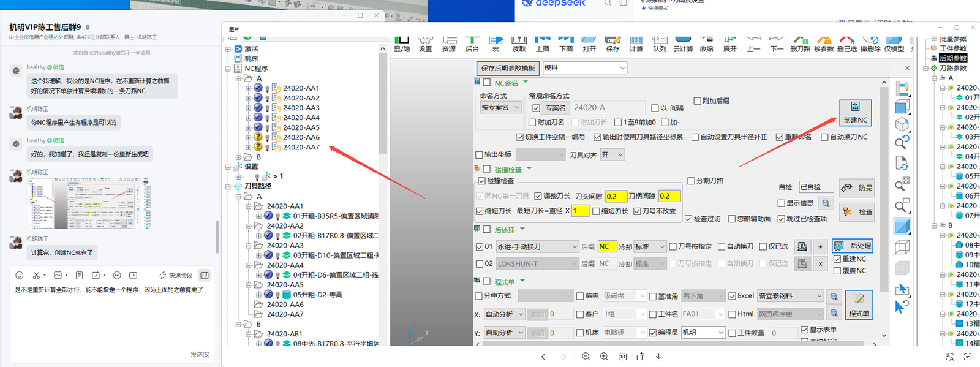Toggle 自动设置刀具半径补正 checkbox

pyautogui.click(x=695, y=137)
